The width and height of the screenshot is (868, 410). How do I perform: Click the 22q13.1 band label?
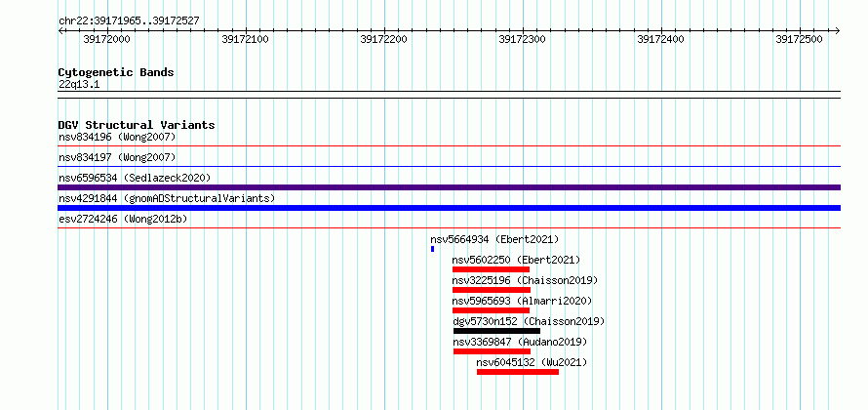coord(79,85)
